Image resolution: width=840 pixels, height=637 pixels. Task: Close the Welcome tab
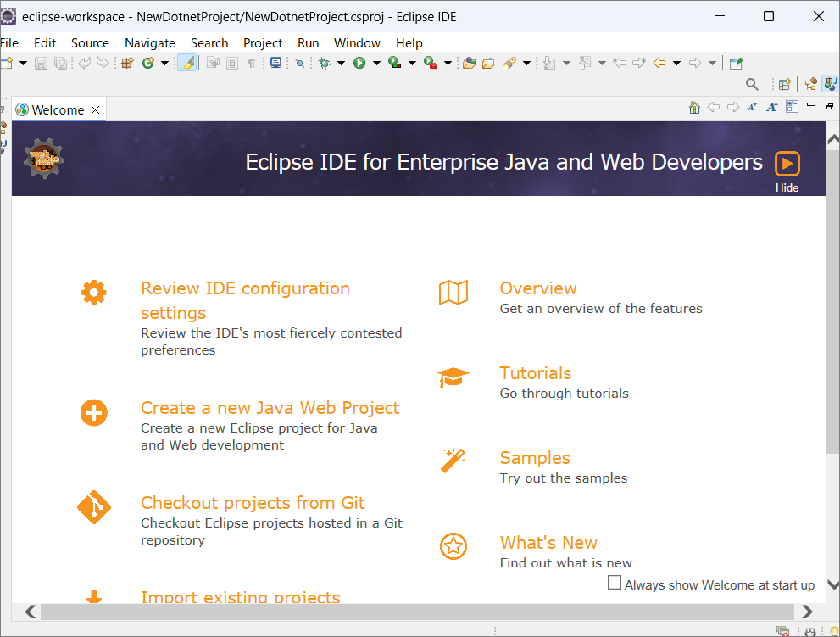[x=95, y=110]
